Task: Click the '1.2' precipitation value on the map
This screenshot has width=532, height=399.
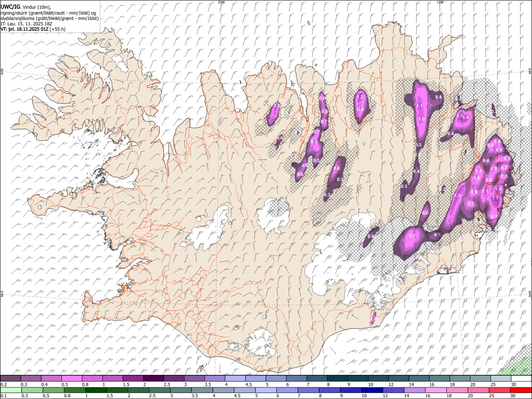Action: click(360, 97)
